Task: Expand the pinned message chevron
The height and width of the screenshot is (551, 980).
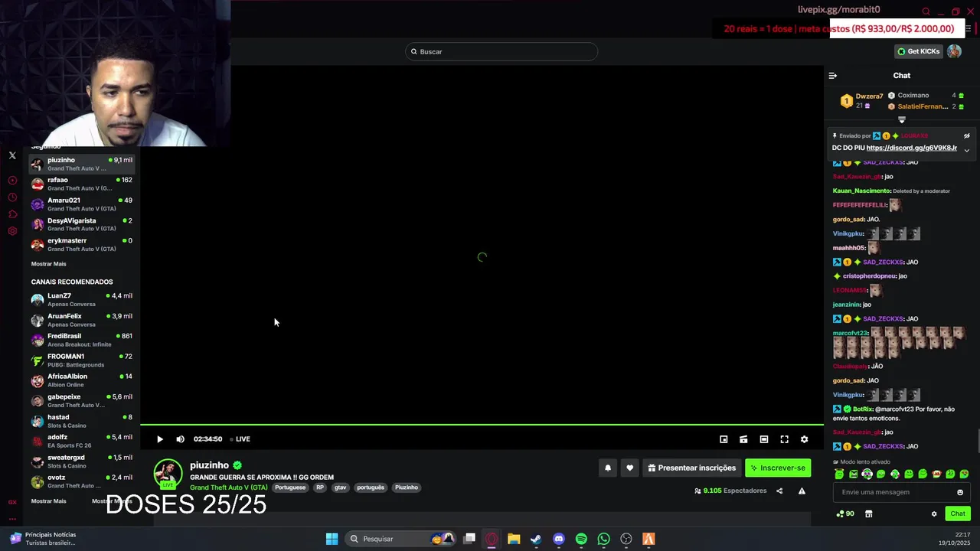Action: [x=966, y=150]
